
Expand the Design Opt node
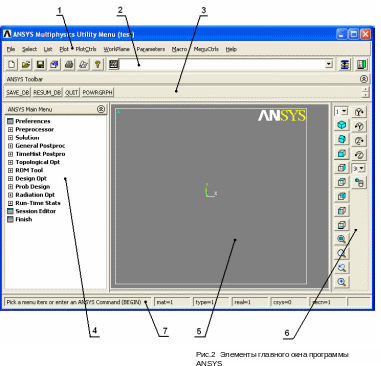[x=10, y=178]
